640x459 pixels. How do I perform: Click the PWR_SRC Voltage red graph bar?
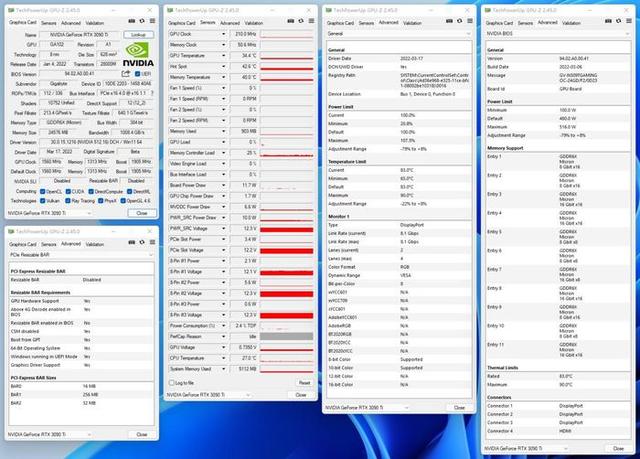click(287, 230)
